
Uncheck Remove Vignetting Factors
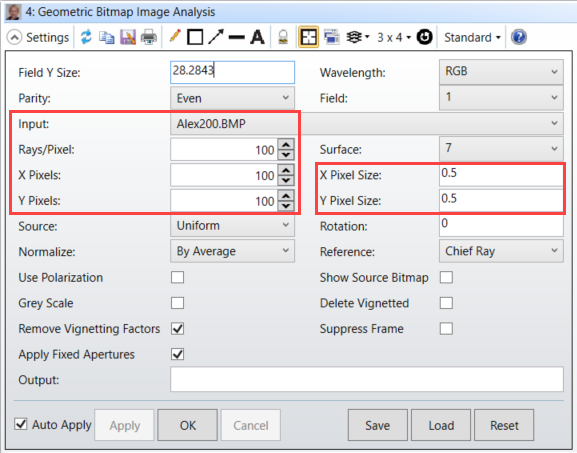(177, 329)
